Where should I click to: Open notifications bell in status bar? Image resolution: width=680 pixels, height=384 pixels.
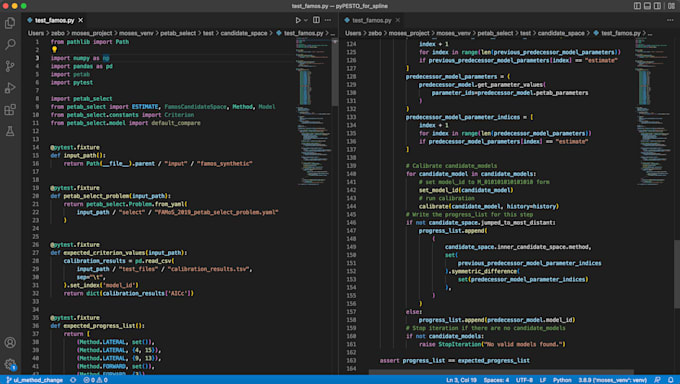pyautogui.click(x=670, y=380)
